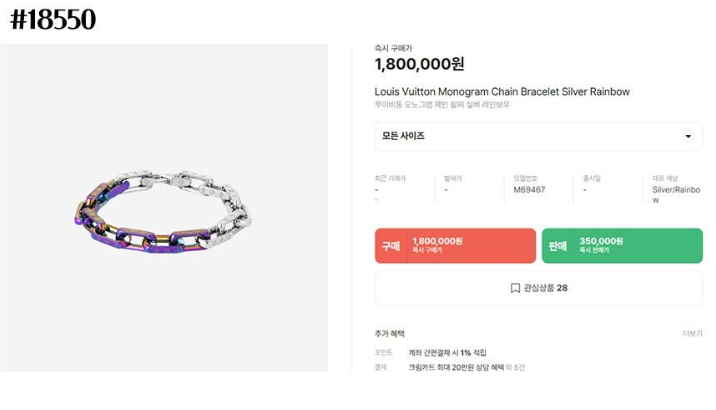
Task: Select the model number M69467 text
Action: pos(529,189)
